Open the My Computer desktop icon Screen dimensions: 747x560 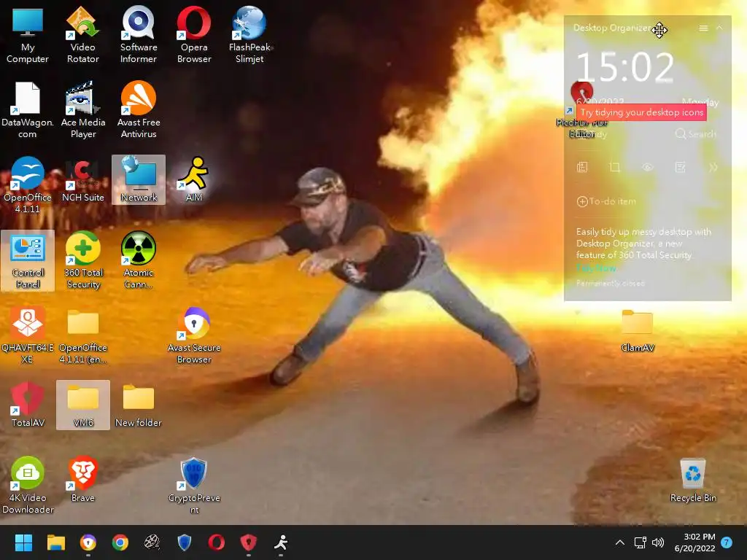(x=28, y=34)
